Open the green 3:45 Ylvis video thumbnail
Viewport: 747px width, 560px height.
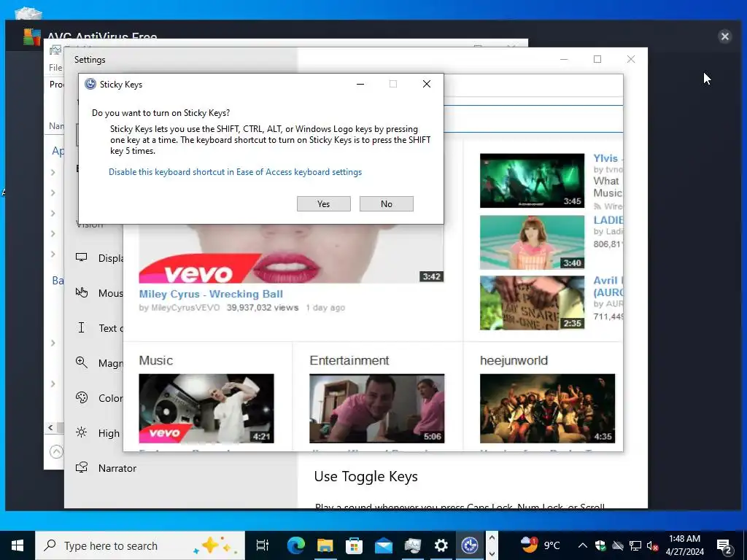click(532, 181)
